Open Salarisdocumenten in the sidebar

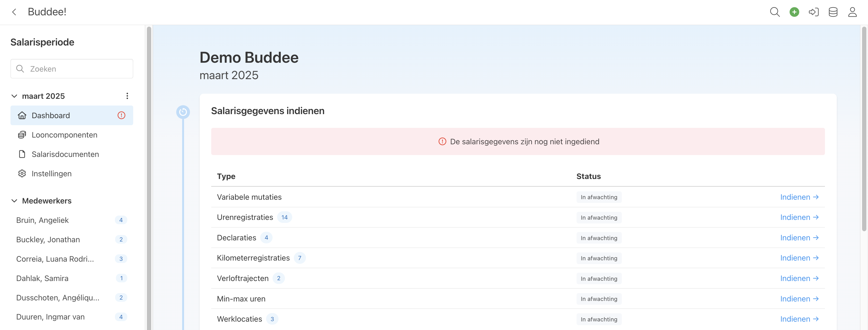click(x=65, y=154)
